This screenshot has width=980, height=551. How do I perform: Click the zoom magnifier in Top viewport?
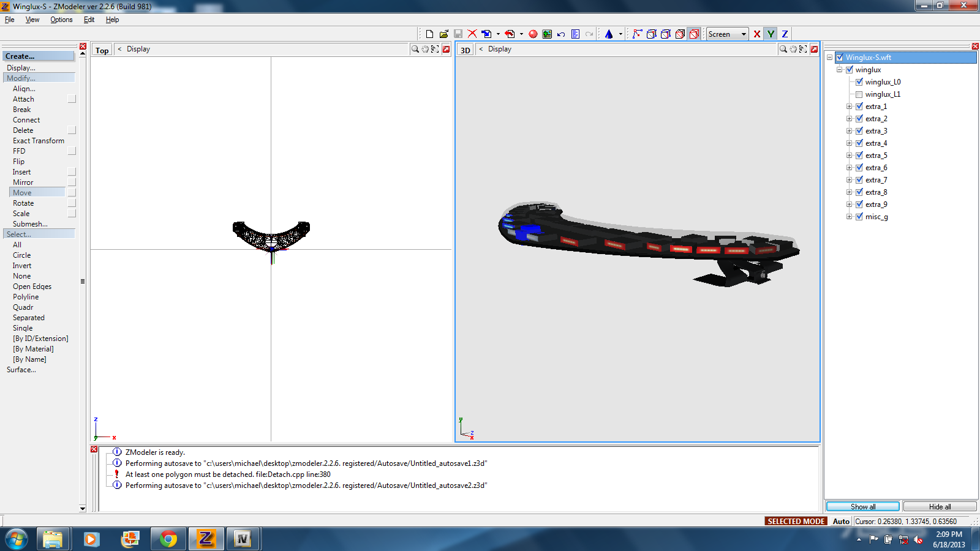pos(415,49)
